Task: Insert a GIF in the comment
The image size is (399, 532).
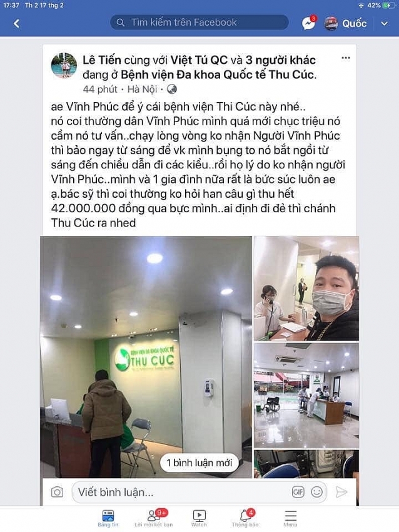Action: coord(298,492)
